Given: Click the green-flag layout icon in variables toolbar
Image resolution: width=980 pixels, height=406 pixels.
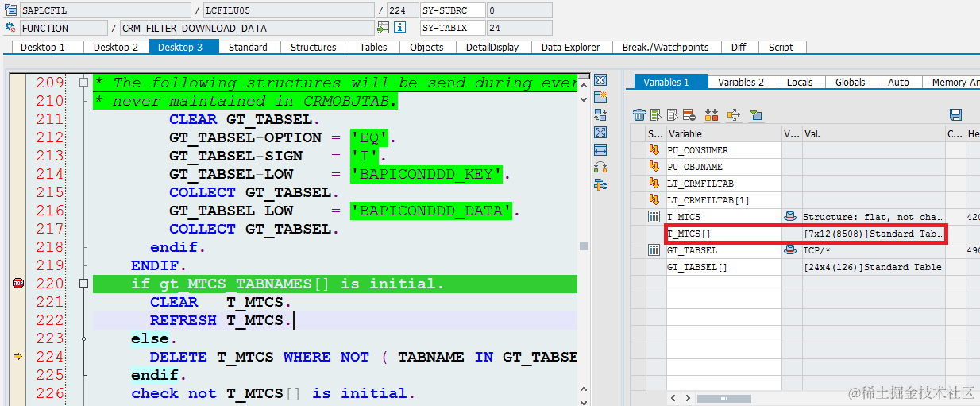Looking at the screenshot, I should [755, 114].
